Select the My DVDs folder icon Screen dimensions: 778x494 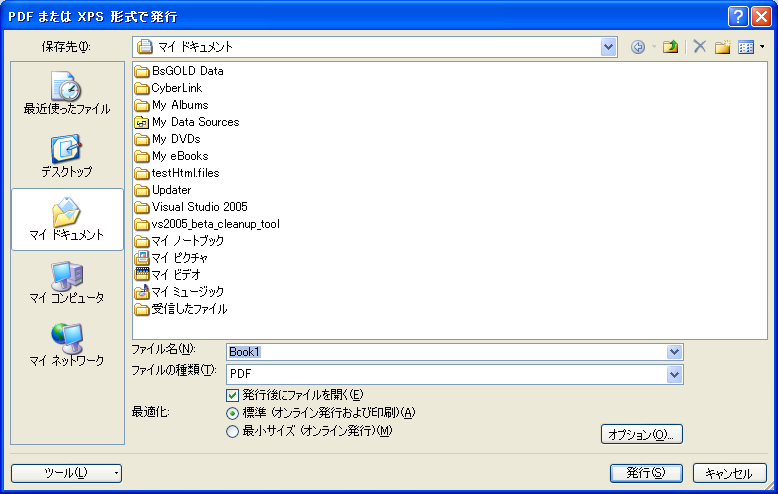coord(142,139)
